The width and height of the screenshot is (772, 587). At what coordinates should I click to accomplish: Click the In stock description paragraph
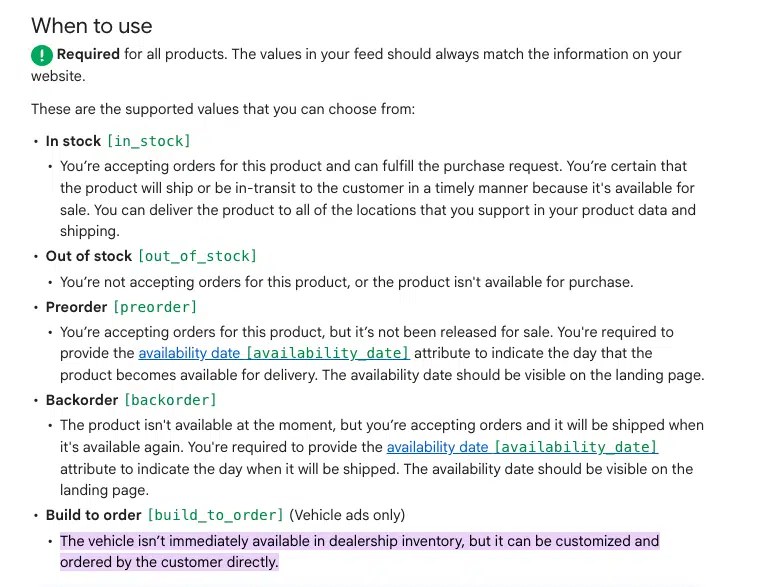pos(380,198)
